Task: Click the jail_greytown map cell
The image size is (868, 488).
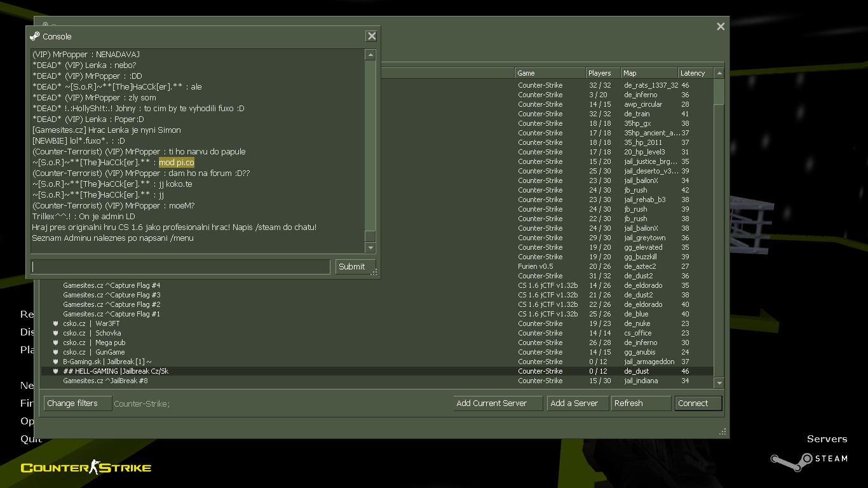Action: coord(644,238)
